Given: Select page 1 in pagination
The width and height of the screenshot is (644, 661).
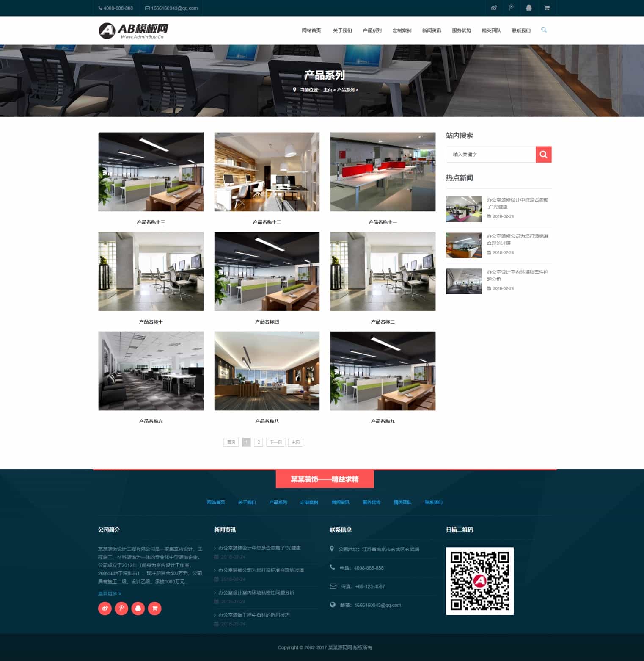Looking at the screenshot, I should tap(246, 442).
